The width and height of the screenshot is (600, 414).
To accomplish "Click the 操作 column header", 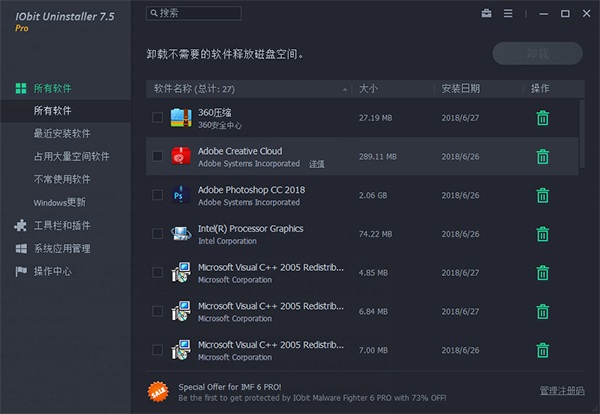I will click(x=540, y=89).
